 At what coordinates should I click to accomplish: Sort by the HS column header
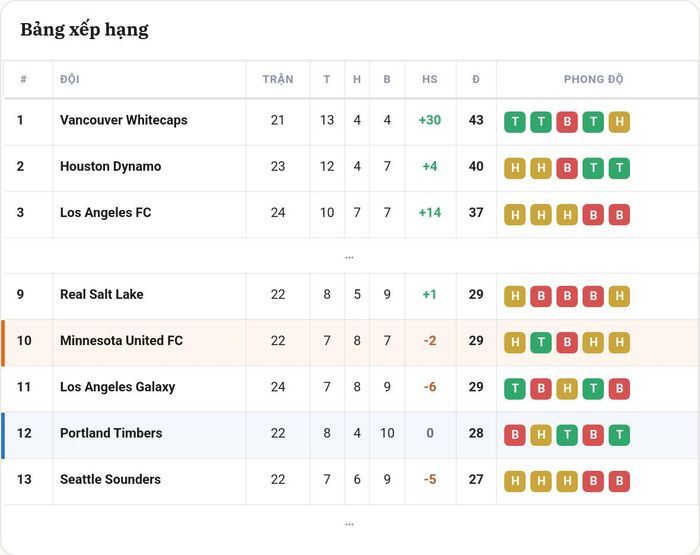pyautogui.click(x=430, y=79)
